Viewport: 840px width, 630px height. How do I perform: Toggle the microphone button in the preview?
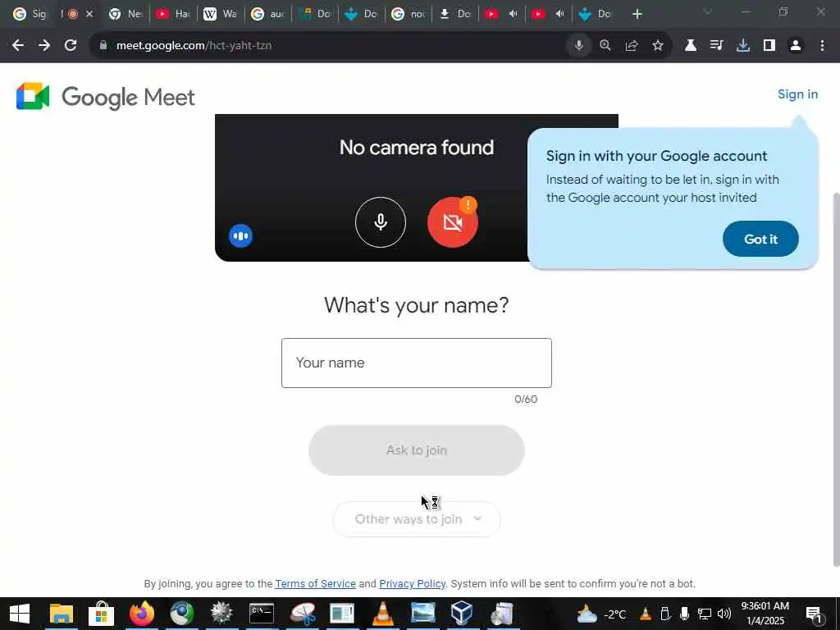(381, 221)
